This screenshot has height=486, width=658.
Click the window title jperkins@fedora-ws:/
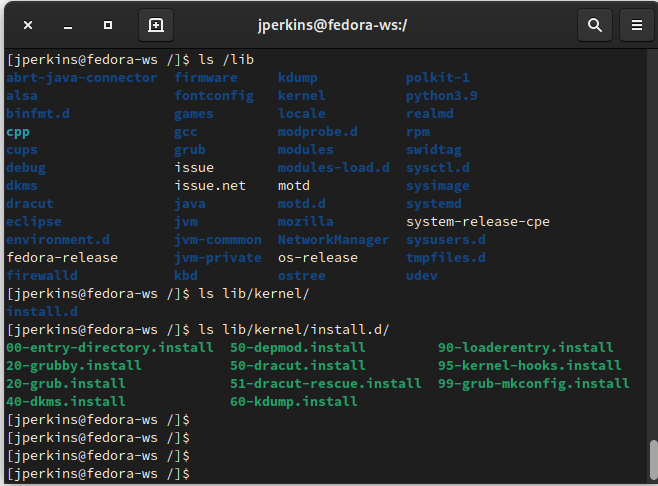(x=332, y=25)
